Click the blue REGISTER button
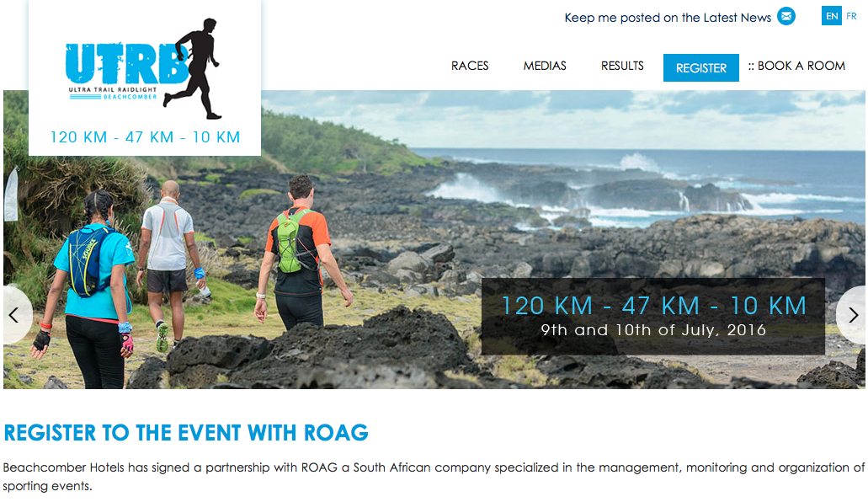 [700, 67]
